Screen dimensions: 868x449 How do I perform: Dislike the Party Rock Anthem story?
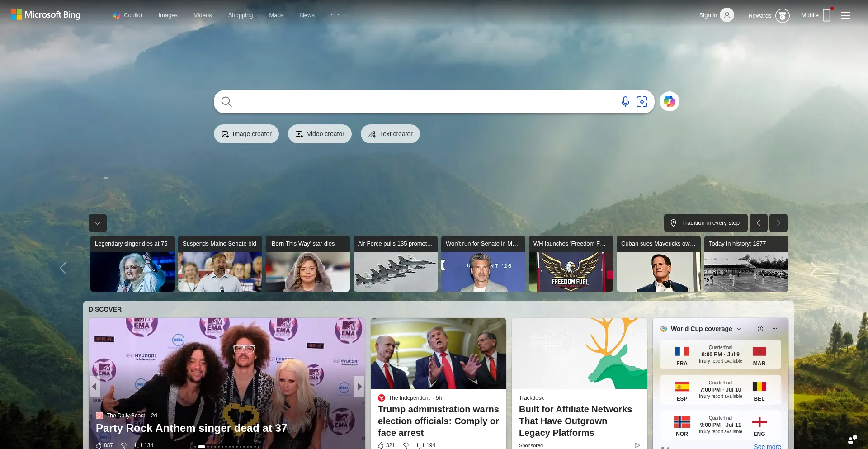tap(124, 445)
